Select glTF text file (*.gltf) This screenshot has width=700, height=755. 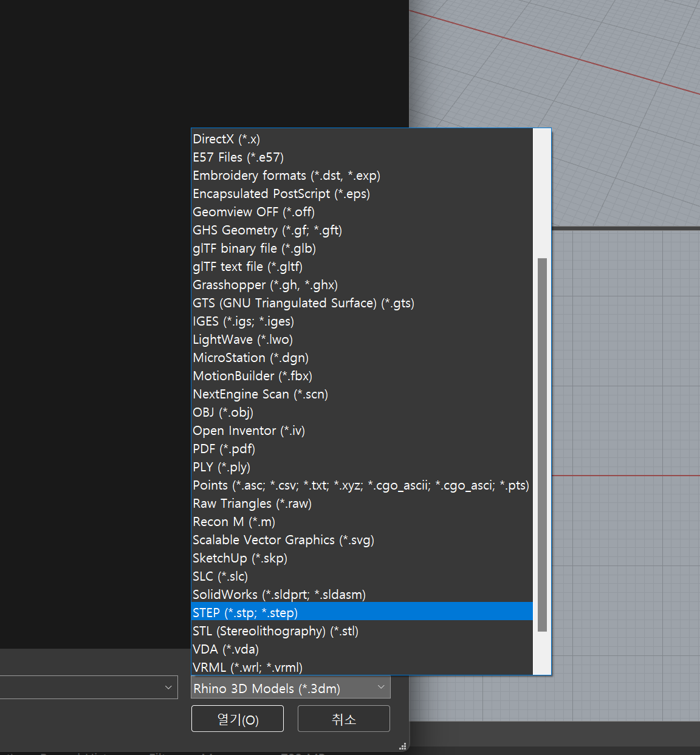(362, 267)
